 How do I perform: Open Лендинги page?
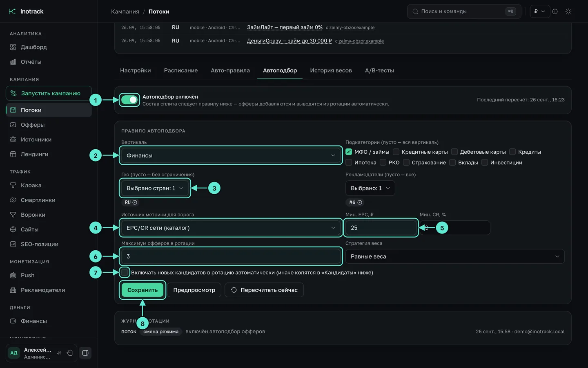tap(49, 154)
